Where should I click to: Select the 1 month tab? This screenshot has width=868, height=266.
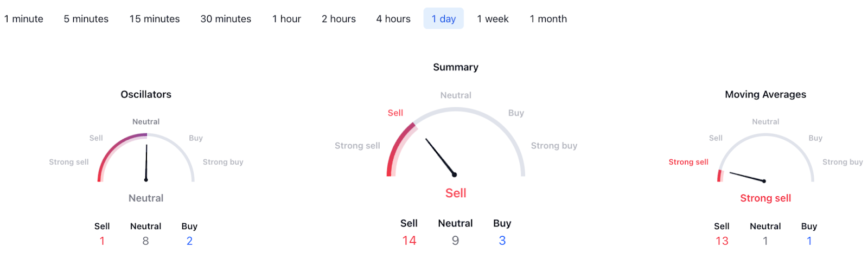point(548,19)
